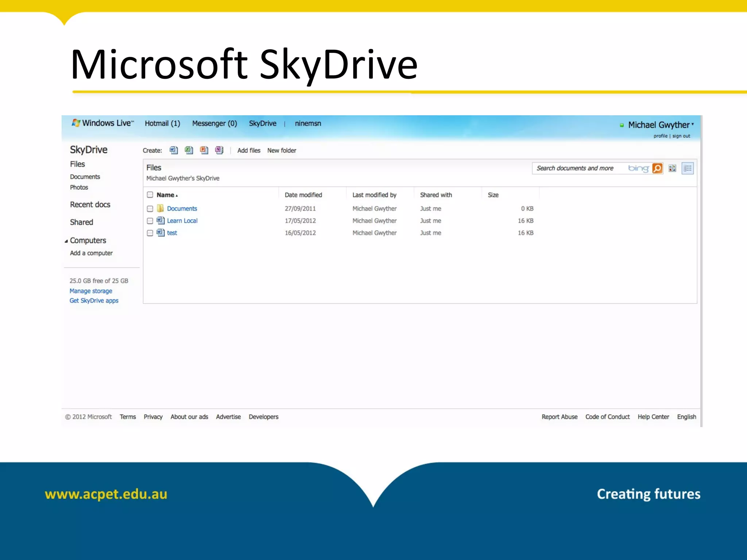Open the Learn Local document
This screenshot has width=747, height=560.
(182, 221)
